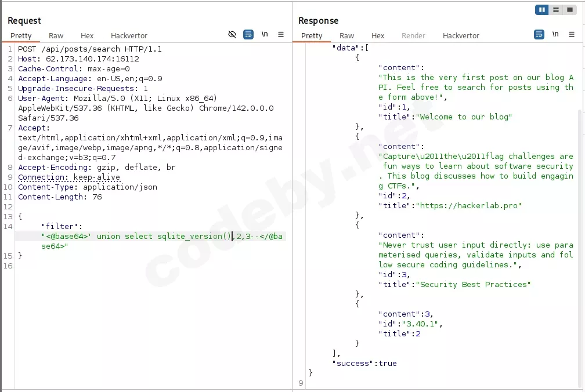
Task: Toggle word wrap icon in Request pane
Action: pos(248,35)
